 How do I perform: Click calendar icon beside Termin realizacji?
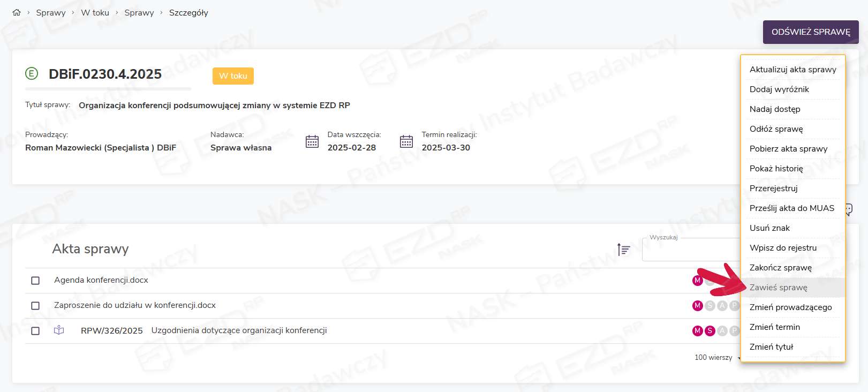coord(406,141)
